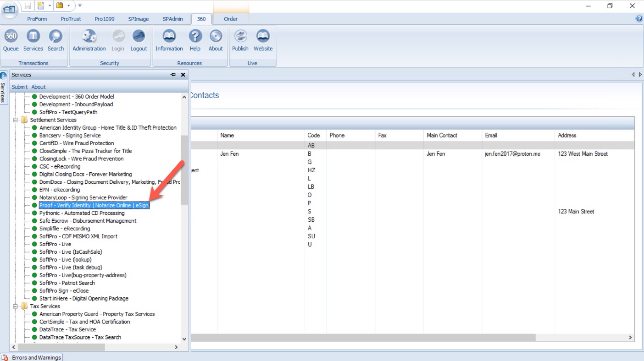Click the Code column header
The width and height of the screenshot is (644, 361).
click(x=316, y=136)
